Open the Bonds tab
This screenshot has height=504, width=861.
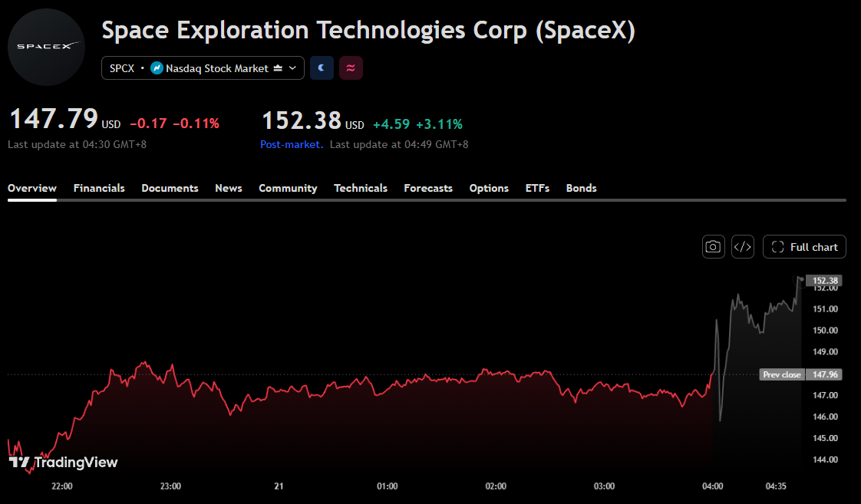(x=581, y=188)
